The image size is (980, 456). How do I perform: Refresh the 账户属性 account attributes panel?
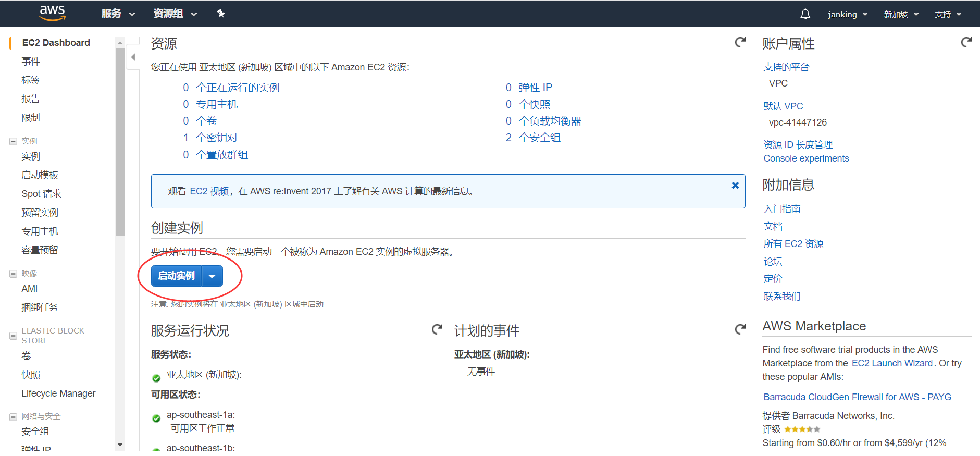(966, 42)
